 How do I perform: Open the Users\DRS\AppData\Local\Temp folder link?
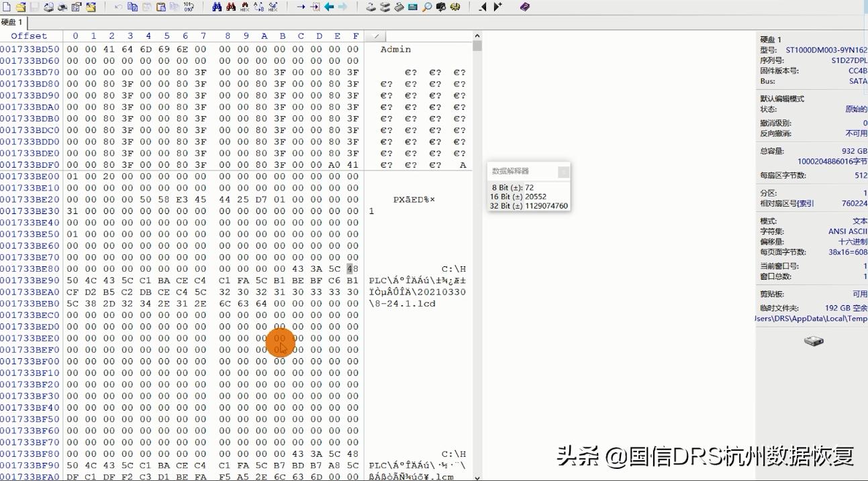coord(809,318)
